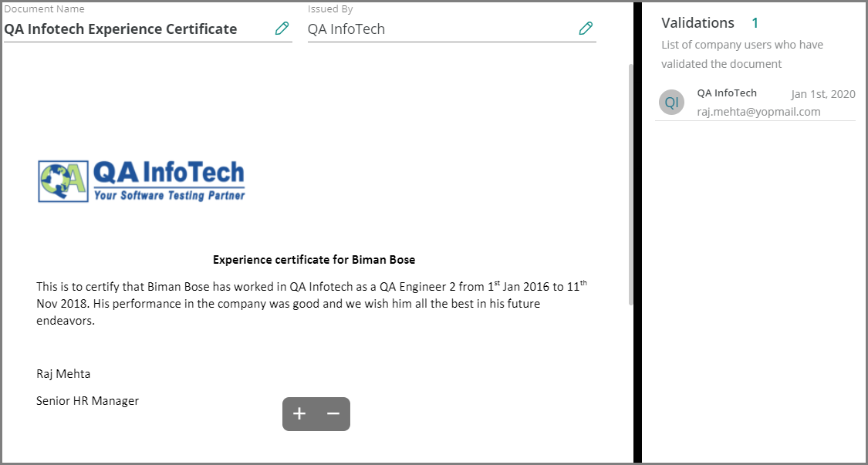Click the Document Name field text
Screen dimensions: 868x465
click(121, 29)
